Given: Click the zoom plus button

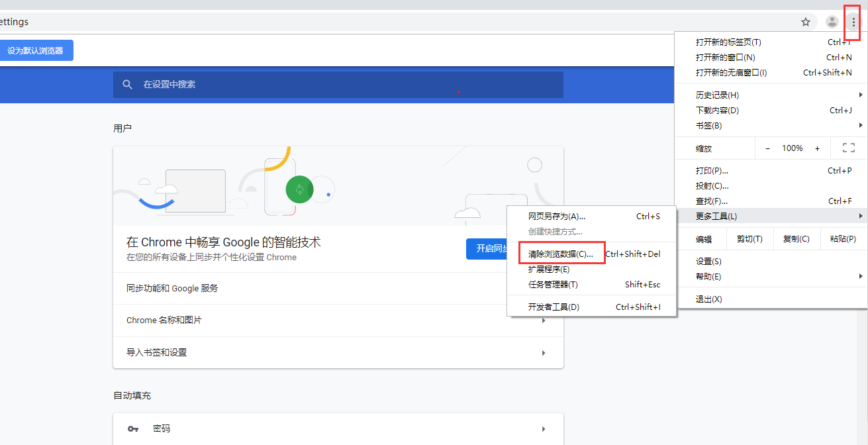Looking at the screenshot, I should point(817,148).
